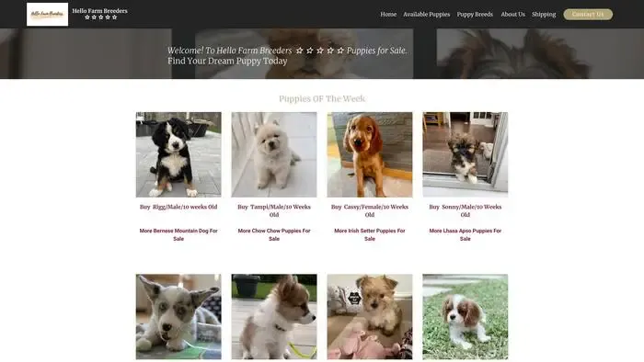Image resolution: width=644 pixels, height=362 pixels.
Task: Open the Home menu item
Action: 388,15
